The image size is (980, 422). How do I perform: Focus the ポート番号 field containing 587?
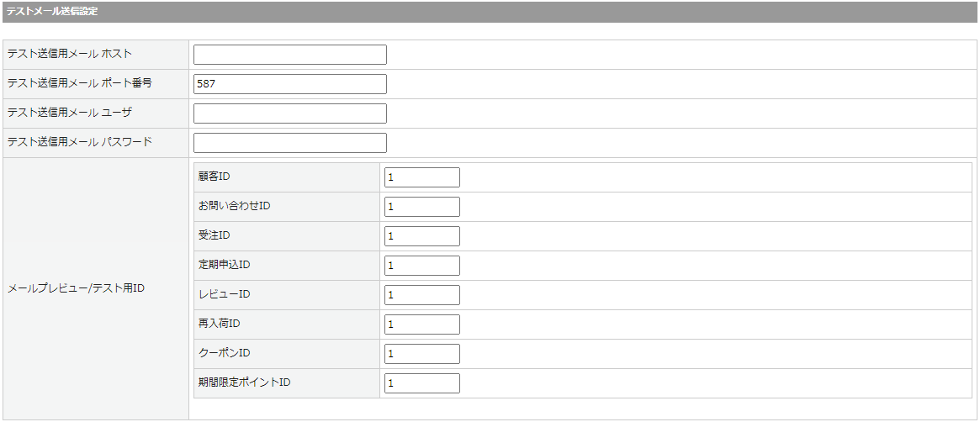(289, 84)
